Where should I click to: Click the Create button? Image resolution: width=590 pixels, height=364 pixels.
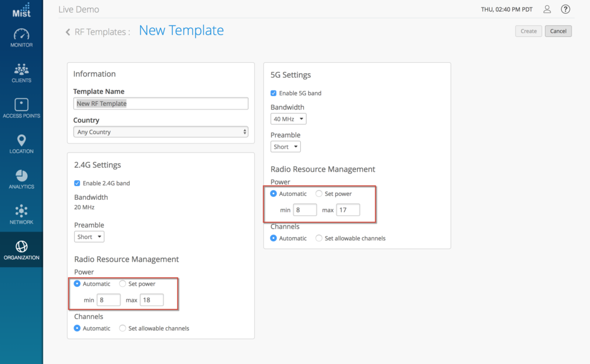pos(528,31)
